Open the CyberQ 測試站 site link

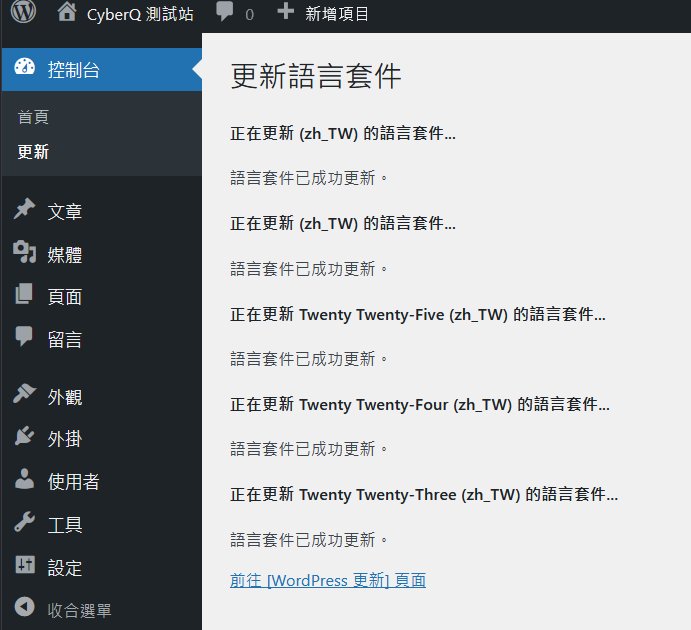pyautogui.click(x=140, y=14)
